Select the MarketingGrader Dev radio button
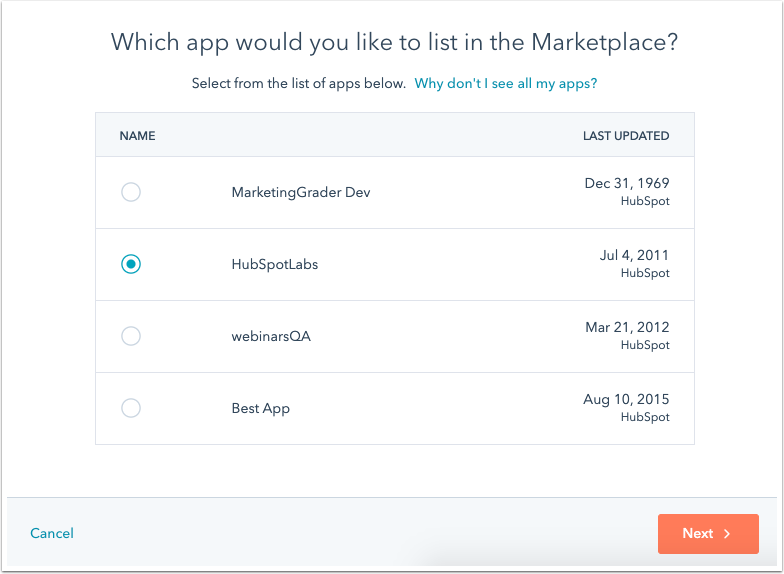 pyautogui.click(x=131, y=192)
